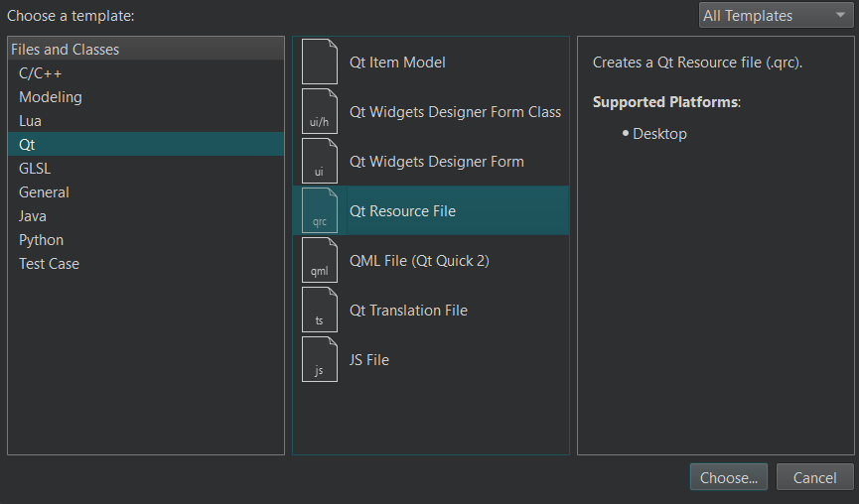Click the qrc resource file icon
Viewport: 859px width, 504px height.
[320, 210]
